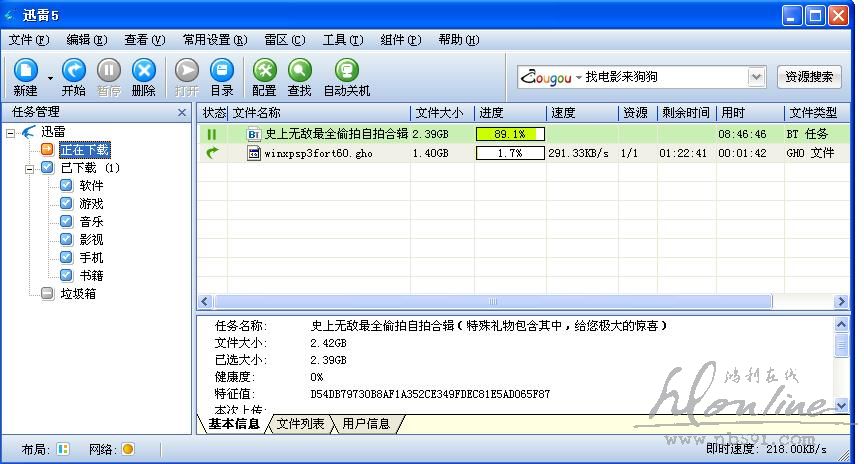This screenshot has width=864, height=464.
Task: Collapse the 已下载 tree node
Action: tap(30, 169)
